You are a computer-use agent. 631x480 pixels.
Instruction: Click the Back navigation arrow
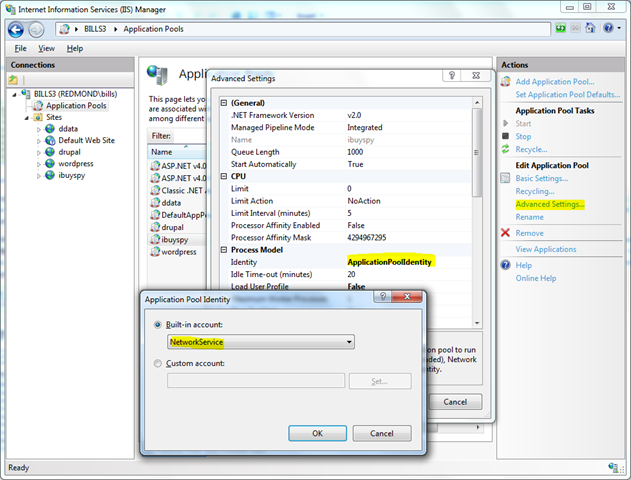pyautogui.click(x=16, y=29)
